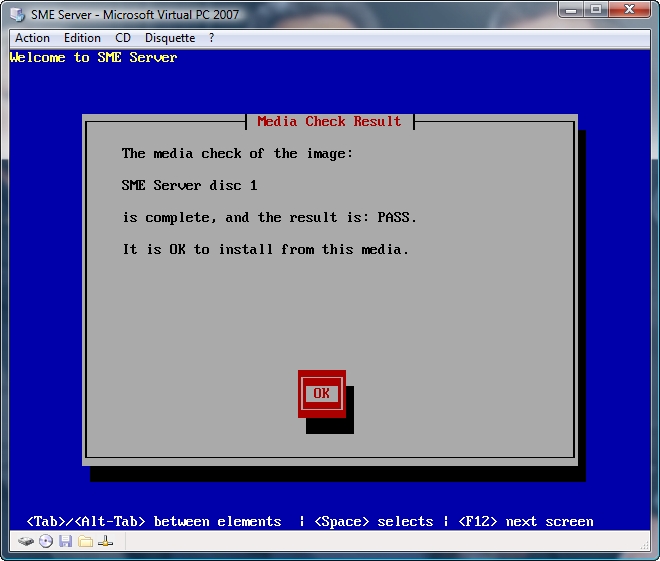660x561 pixels.
Task: Click the window resize grip corner
Action: (644, 545)
